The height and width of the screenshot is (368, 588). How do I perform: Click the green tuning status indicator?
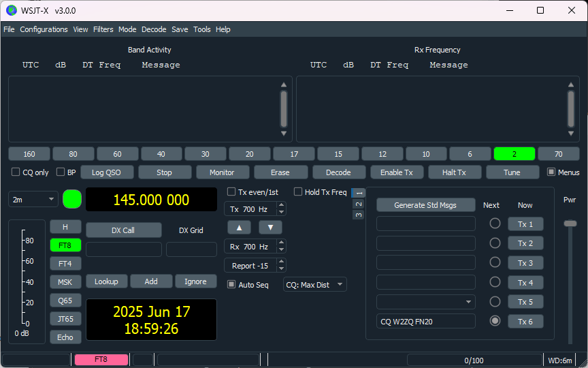coord(72,199)
